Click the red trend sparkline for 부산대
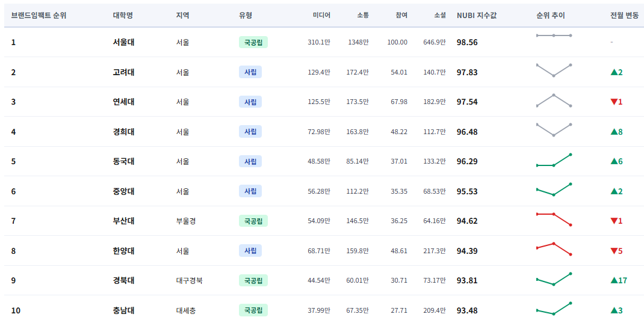 (554, 220)
